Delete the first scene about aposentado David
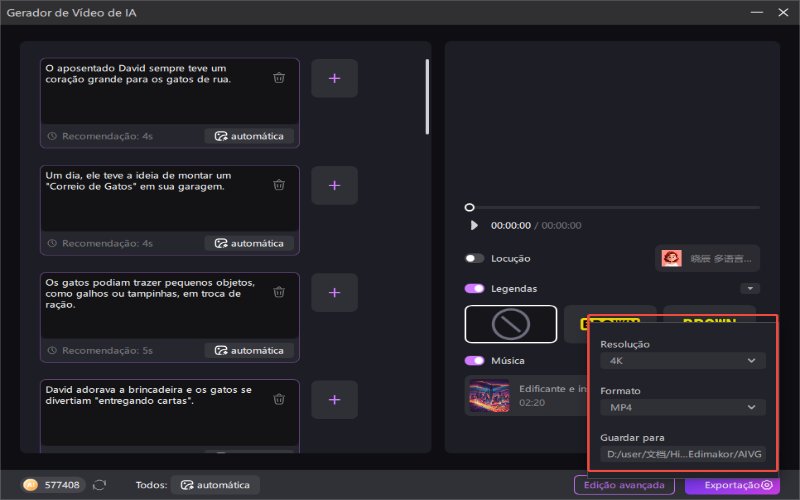The image size is (800, 500). point(279,77)
